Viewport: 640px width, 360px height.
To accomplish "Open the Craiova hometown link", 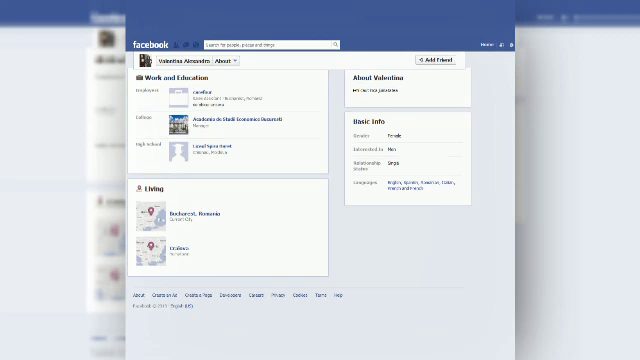I will [x=179, y=248].
